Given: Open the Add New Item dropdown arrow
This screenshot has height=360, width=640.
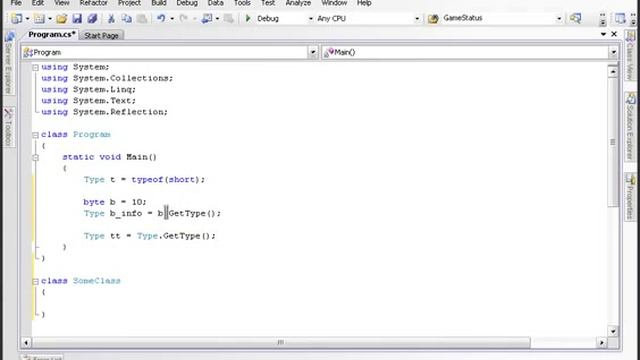Looking at the screenshot, I should click(x=50, y=19).
